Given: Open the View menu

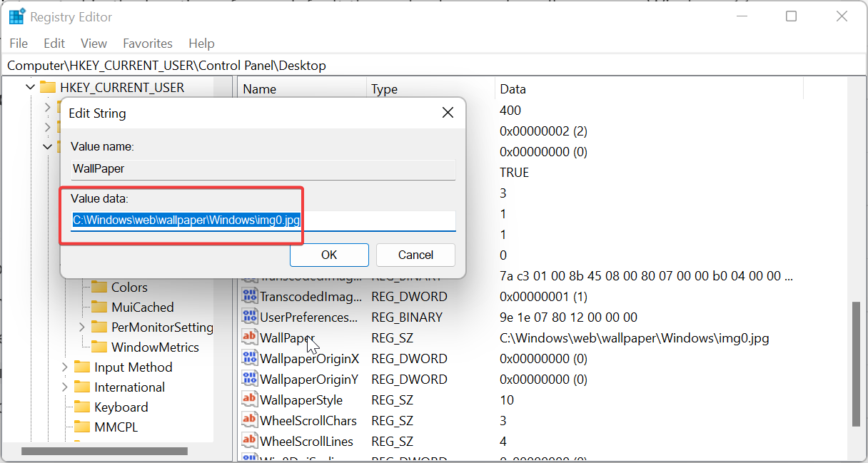Looking at the screenshot, I should pos(93,43).
